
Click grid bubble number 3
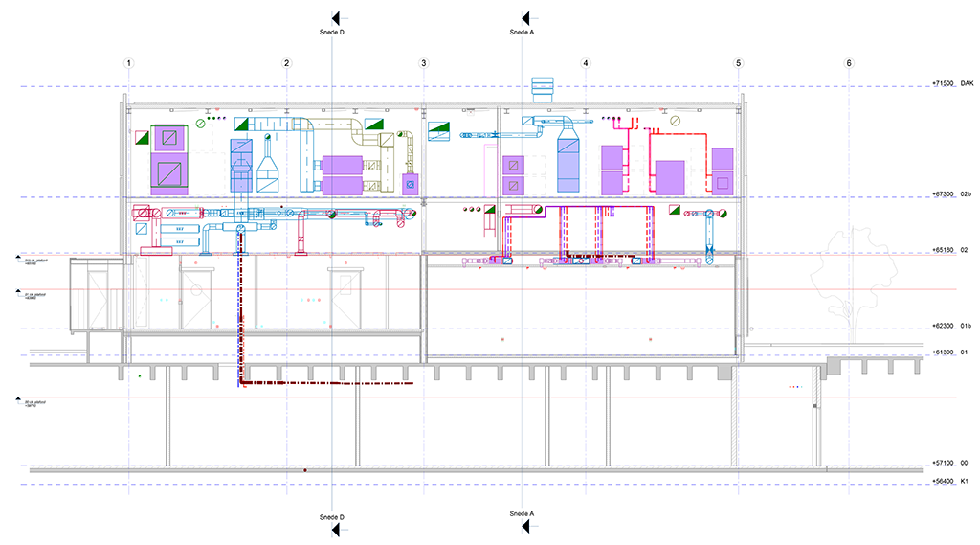(424, 63)
